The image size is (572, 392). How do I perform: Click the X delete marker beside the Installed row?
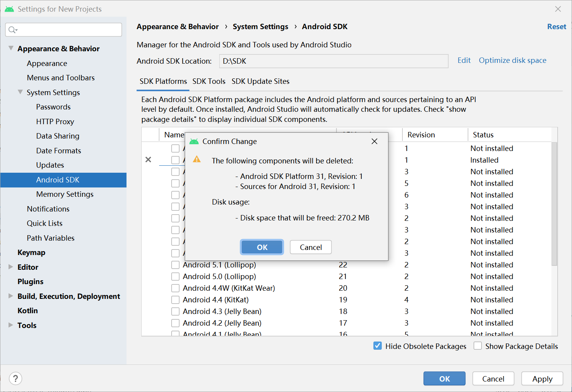(148, 160)
